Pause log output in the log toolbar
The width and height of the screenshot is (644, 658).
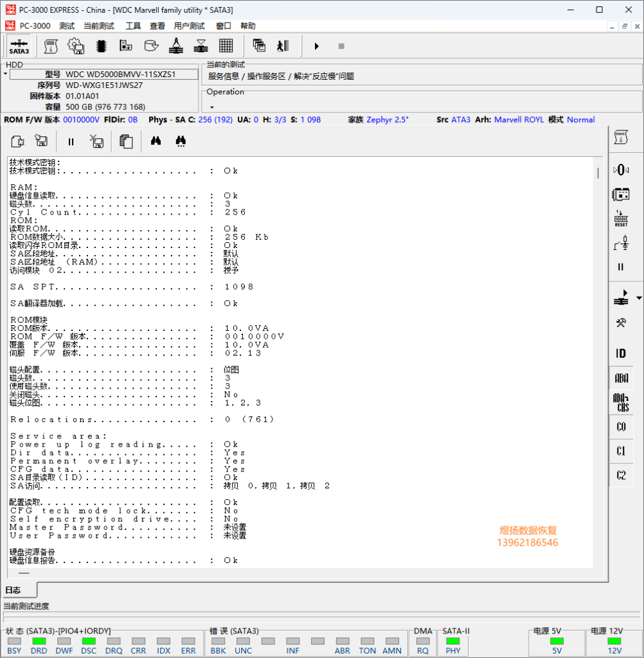click(71, 142)
